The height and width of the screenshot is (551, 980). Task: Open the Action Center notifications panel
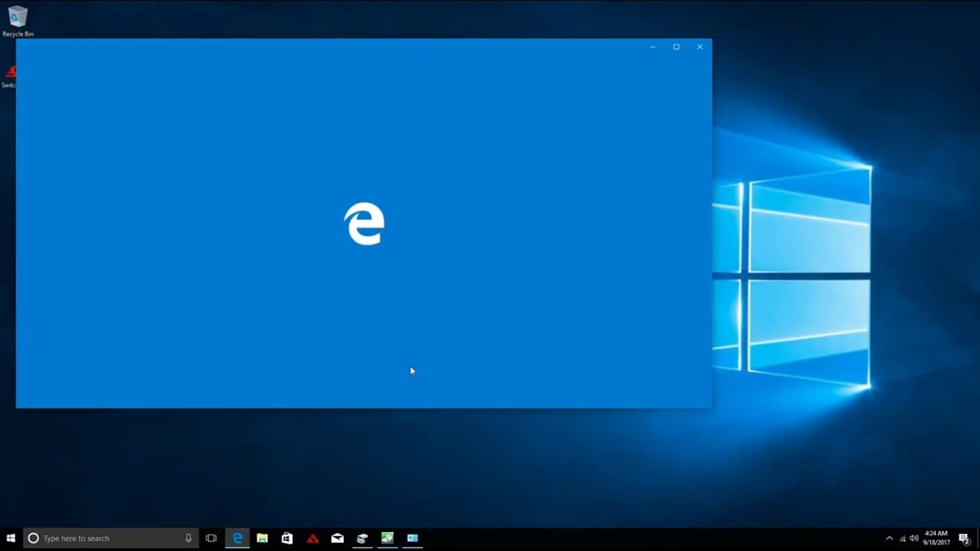tap(965, 538)
